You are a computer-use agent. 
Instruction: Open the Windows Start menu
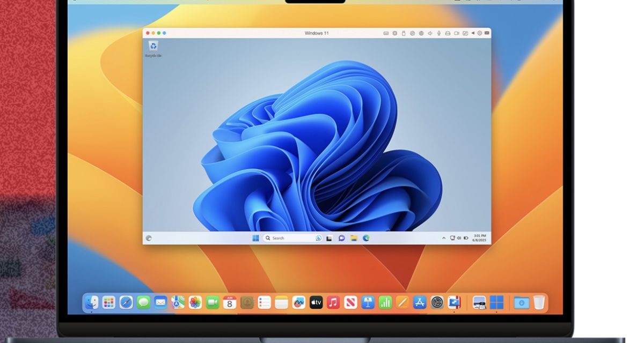255,238
